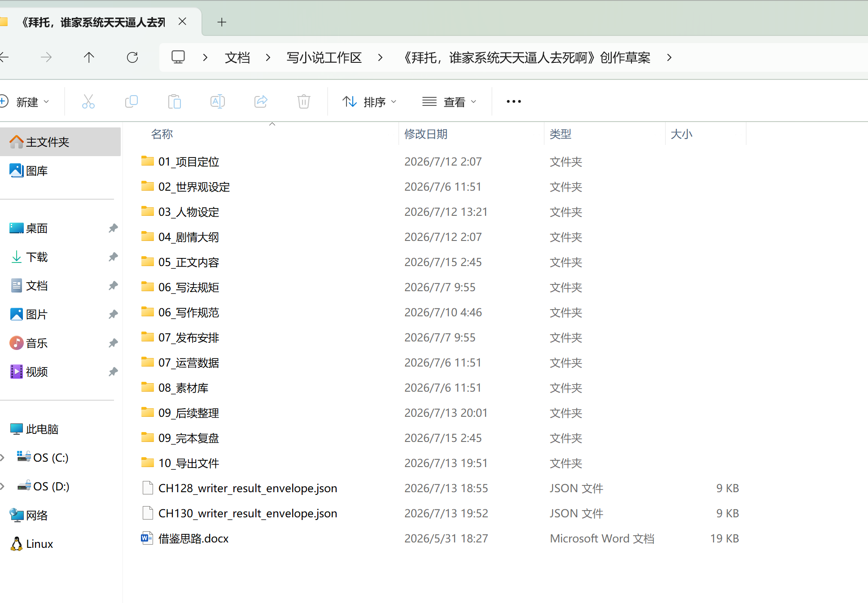Click the forward navigation arrow
868x603 pixels.
click(46, 57)
